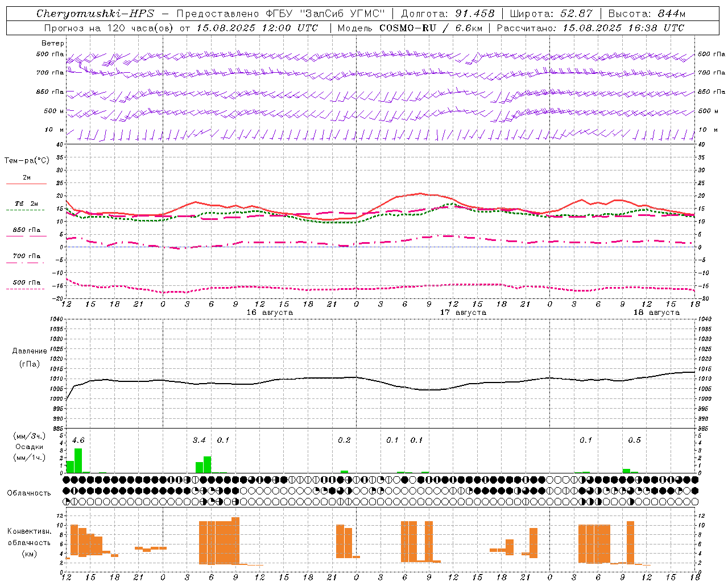Click the 17 августа date label

pos(463,313)
